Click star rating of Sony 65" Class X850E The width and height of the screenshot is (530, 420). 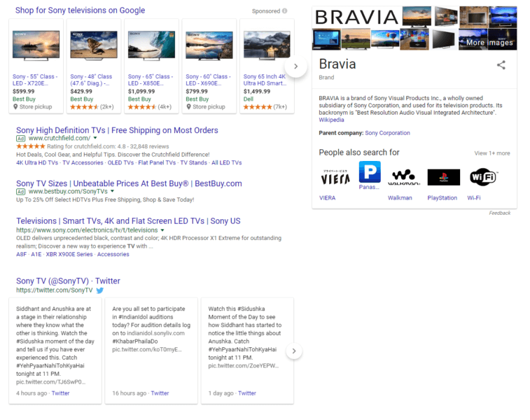tap(142, 107)
